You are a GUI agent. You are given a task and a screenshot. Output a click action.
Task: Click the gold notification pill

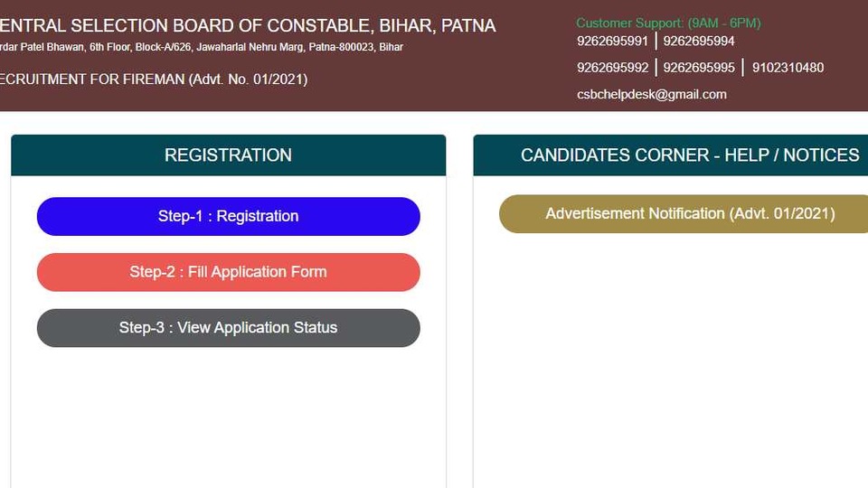tap(684, 213)
